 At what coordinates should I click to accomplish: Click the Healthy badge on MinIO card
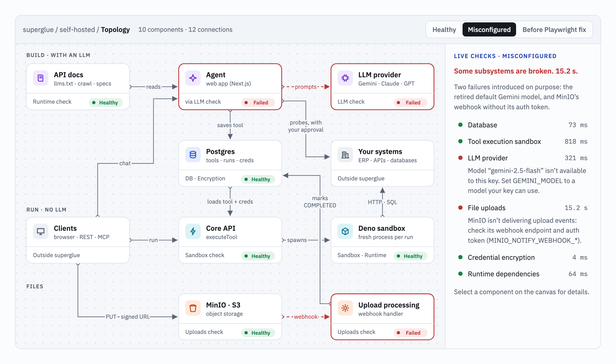(x=258, y=333)
